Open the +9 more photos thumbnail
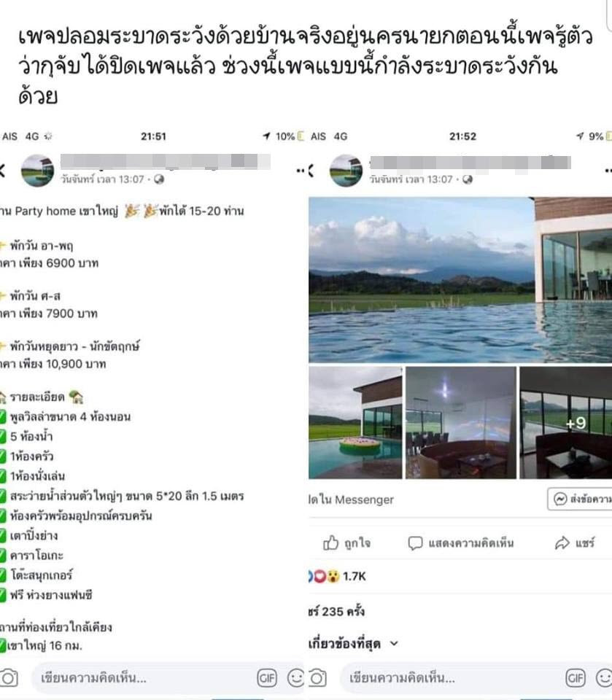This screenshot has width=612, height=700. click(x=565, y=423)
